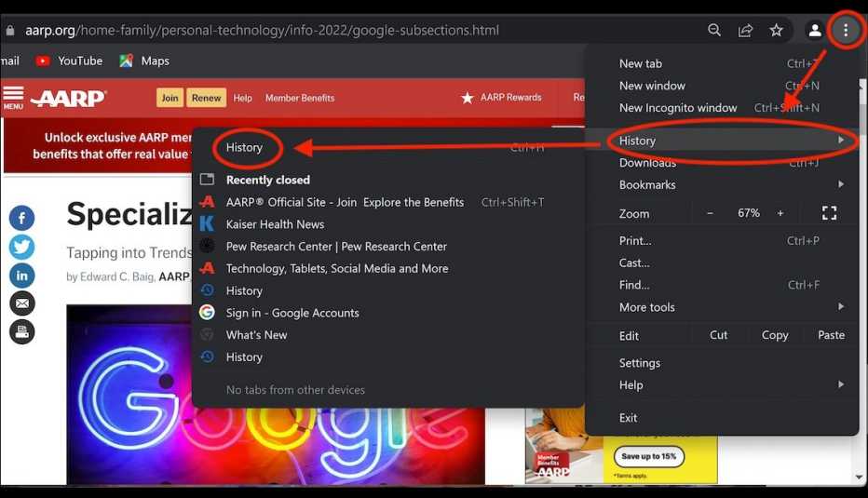Increase zoom with the plus button

coord(780,213)
